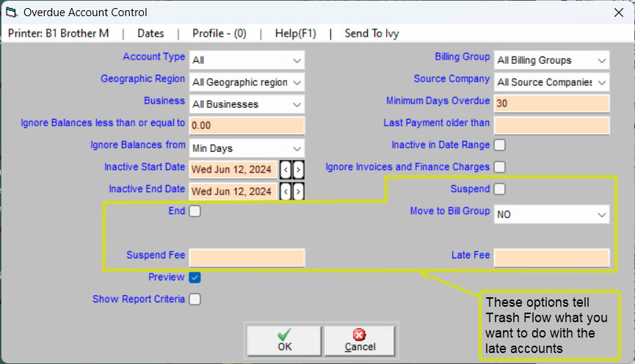
Task: Tick the End checkbox
Action: tap(195, 211)
